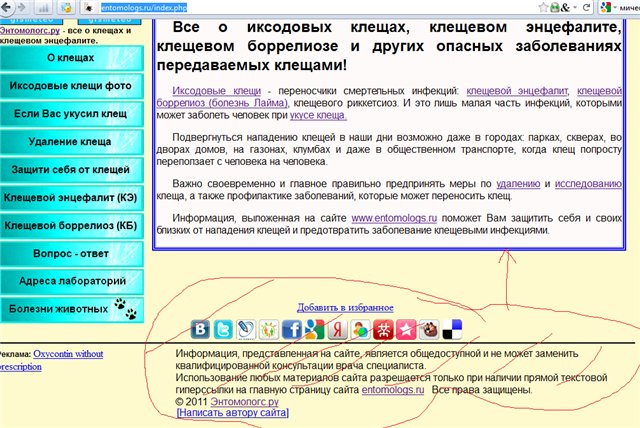Viewport: 640px width, 428px height.
Task: Open 'Болезни животных' menu item
Action: click(71, 309)
